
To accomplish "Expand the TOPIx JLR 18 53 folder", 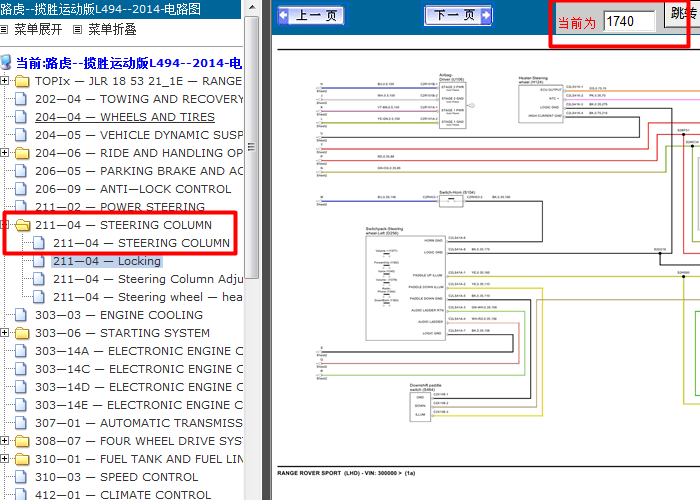I will coord(4,81).
